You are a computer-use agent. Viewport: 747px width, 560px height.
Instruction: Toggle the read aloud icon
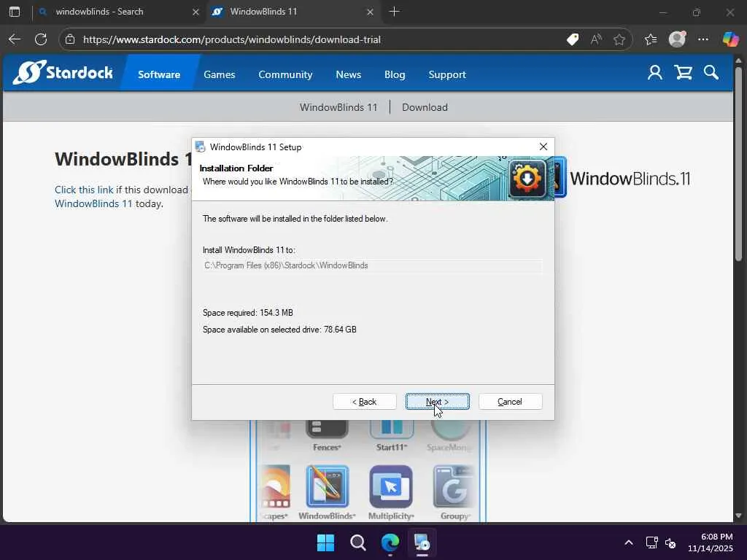tap(596, 39)
